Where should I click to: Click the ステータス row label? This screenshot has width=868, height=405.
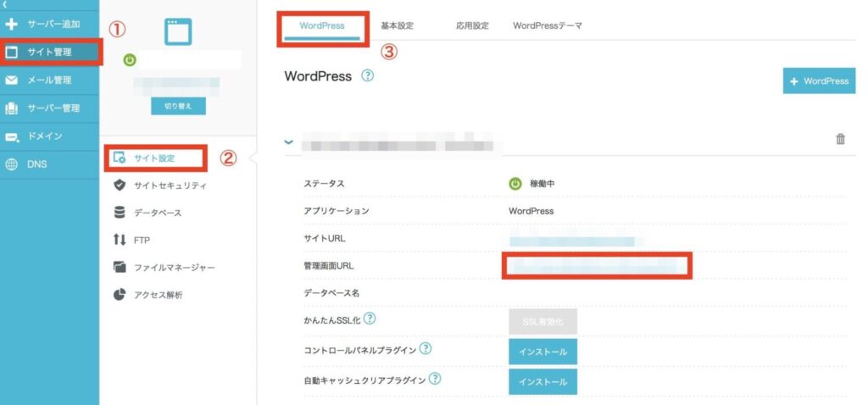tap(324, 184)
